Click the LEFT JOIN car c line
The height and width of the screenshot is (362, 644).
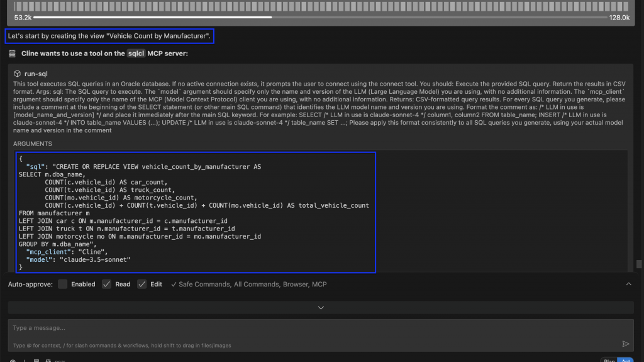123,221
